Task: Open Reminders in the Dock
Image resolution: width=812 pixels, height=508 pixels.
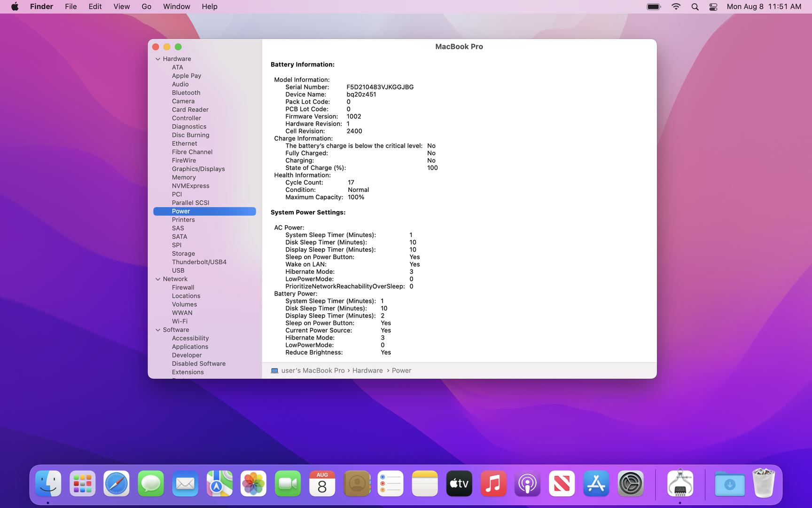Action: click(x=390, y=484)
